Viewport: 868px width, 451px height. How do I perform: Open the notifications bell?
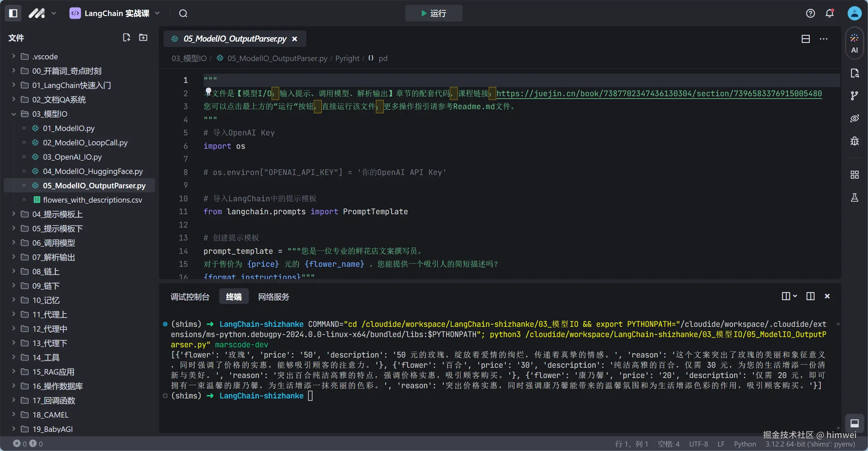pyautogui.click(x=829, y=13)
